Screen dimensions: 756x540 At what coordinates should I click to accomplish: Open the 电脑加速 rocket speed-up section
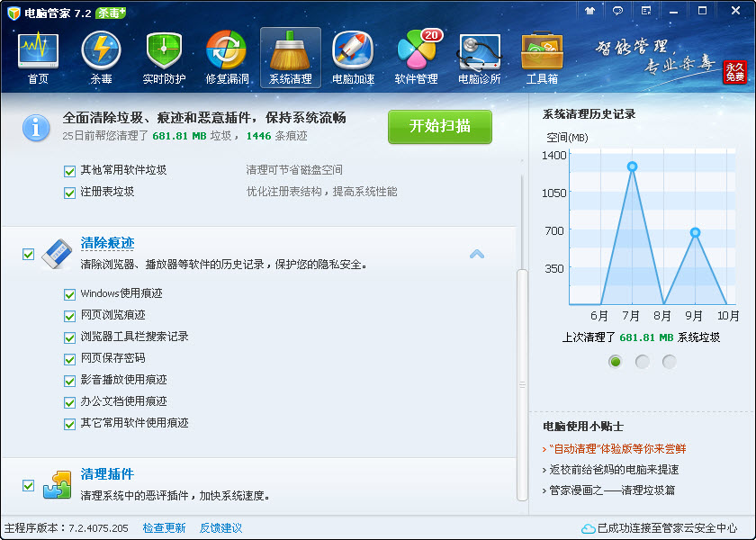coord(353,58)
